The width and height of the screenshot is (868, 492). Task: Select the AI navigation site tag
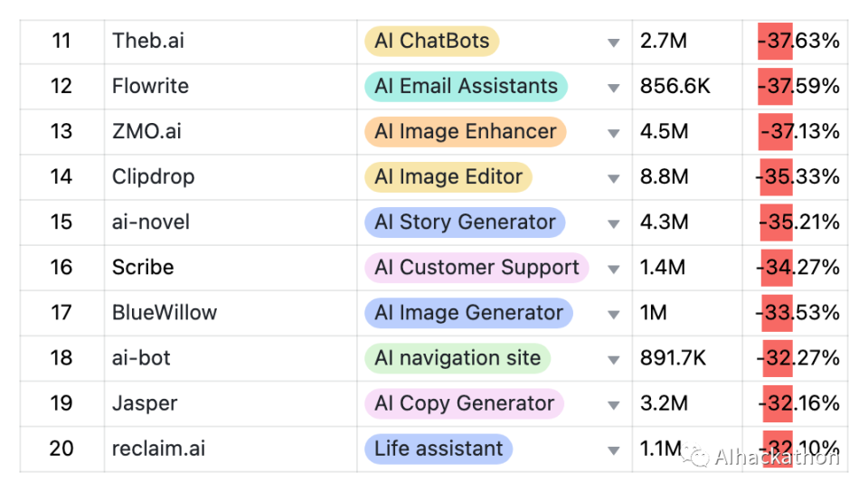click(x=457, y=358)
